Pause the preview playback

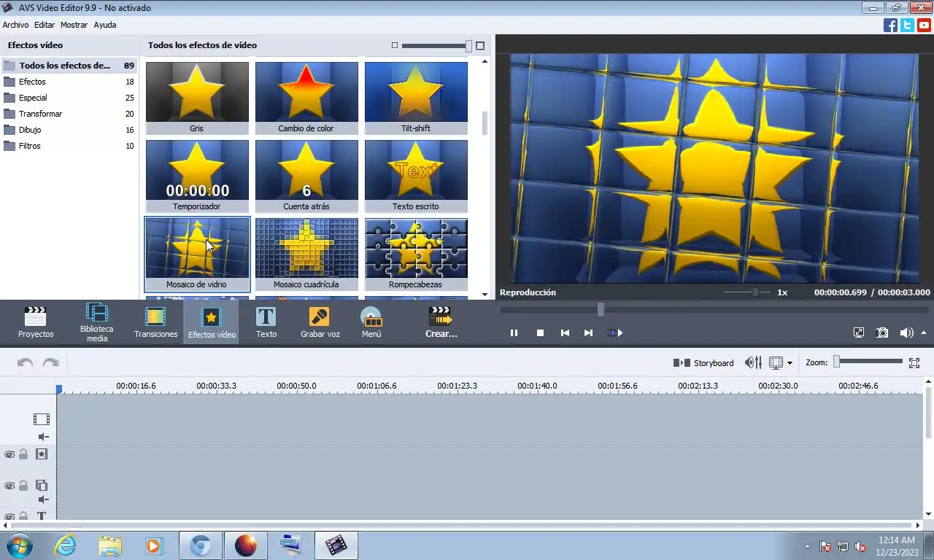point(514,332)
